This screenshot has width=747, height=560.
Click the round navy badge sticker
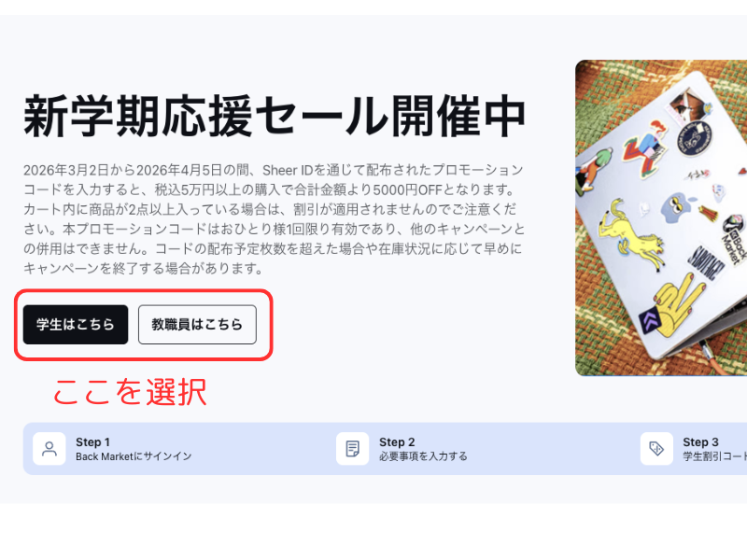coord(694,138)
